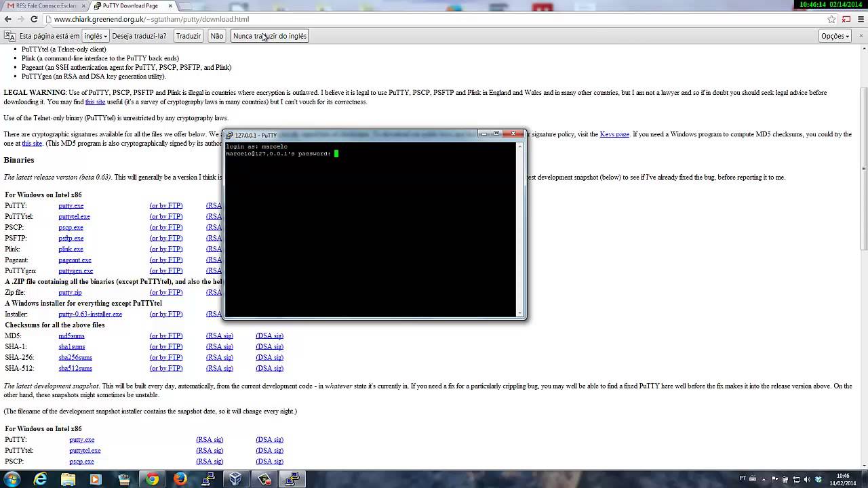
Task: Open the md5sums link
Action: pyautogui.click(x=71, y=335)
